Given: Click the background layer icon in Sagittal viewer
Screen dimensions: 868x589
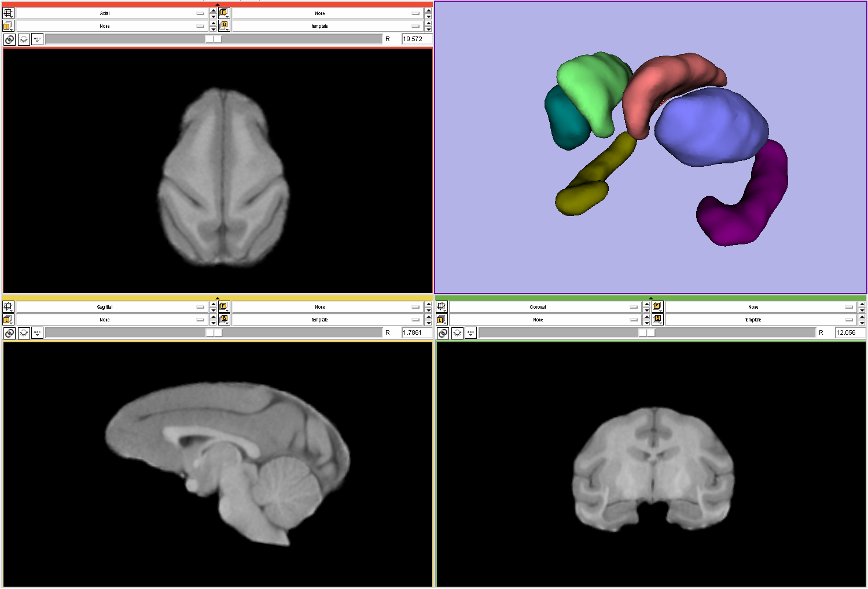Looking at the screenshot, I should pos(224,319).
